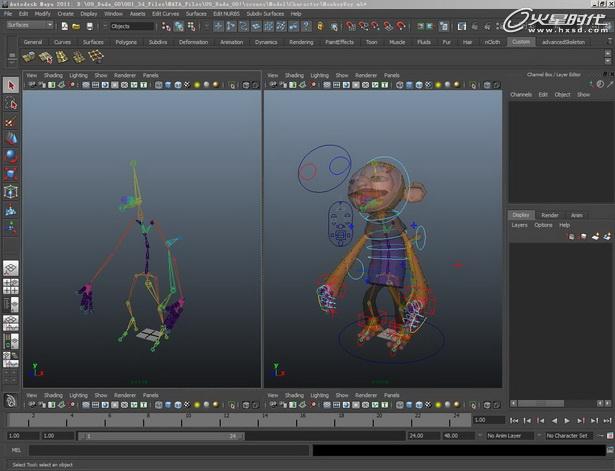Open Lighting menu in skeleton viewport

(x=78, y=75)
